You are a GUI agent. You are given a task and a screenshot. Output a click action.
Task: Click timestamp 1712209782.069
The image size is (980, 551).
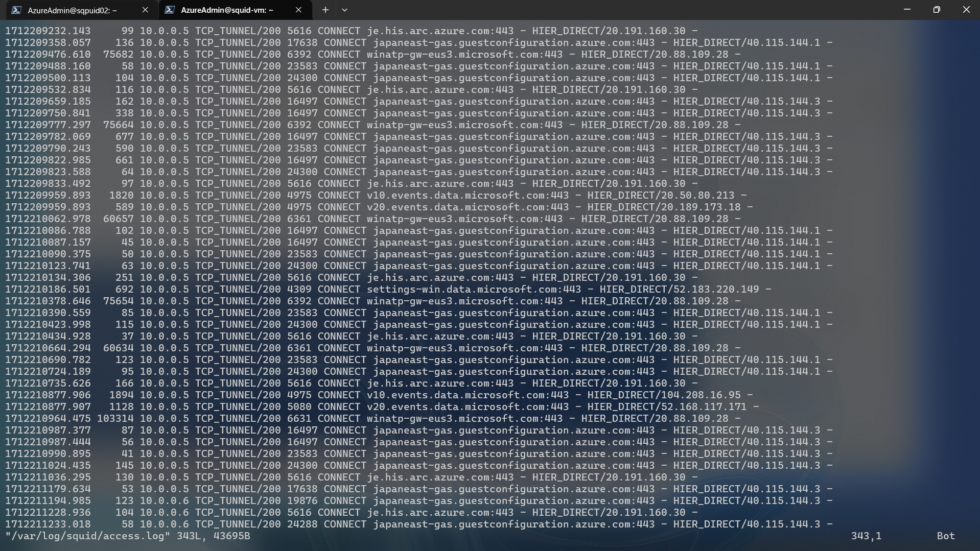pos(48,137)
